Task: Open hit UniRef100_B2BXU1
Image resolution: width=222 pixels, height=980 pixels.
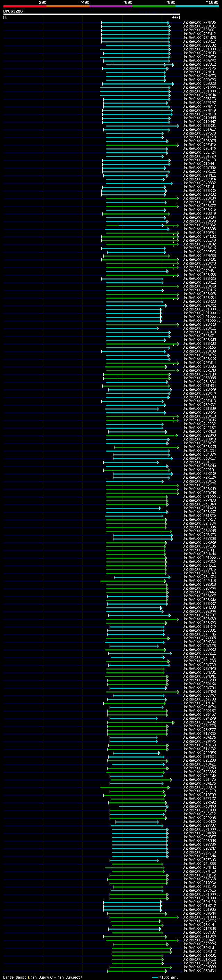Action: pos(199,26)
